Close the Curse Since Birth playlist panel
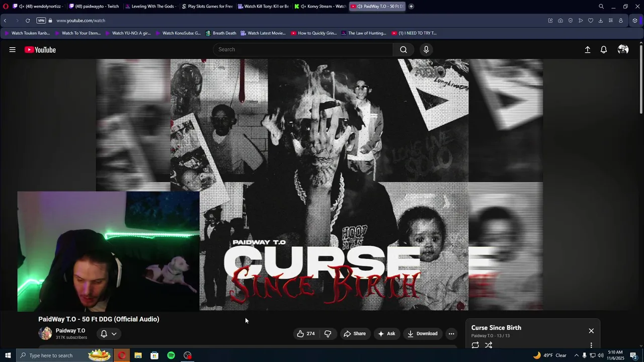The width and height of the screenshot is (644, 362). [x=591, y=331]
